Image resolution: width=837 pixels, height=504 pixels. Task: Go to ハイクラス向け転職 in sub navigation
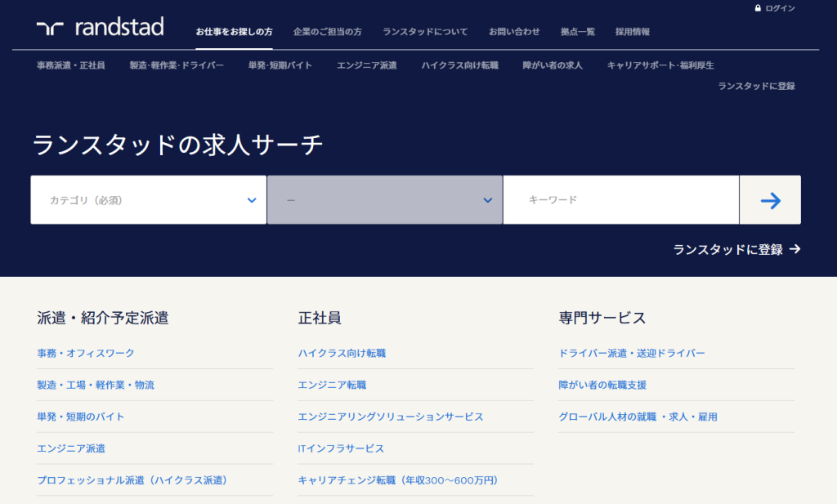click(459, 65)
